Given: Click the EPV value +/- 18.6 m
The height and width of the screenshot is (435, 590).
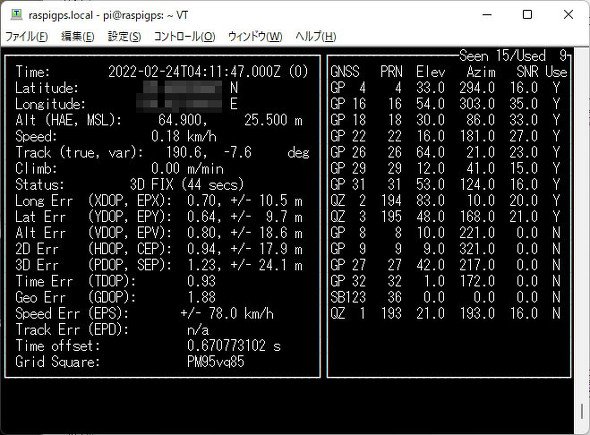Looking at the screenshot, I should 266,233.
